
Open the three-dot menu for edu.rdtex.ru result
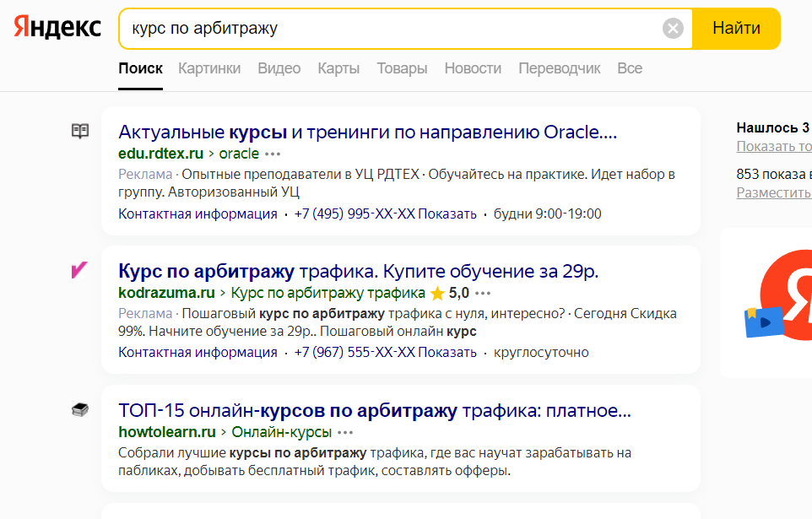(x=273, y=154)
